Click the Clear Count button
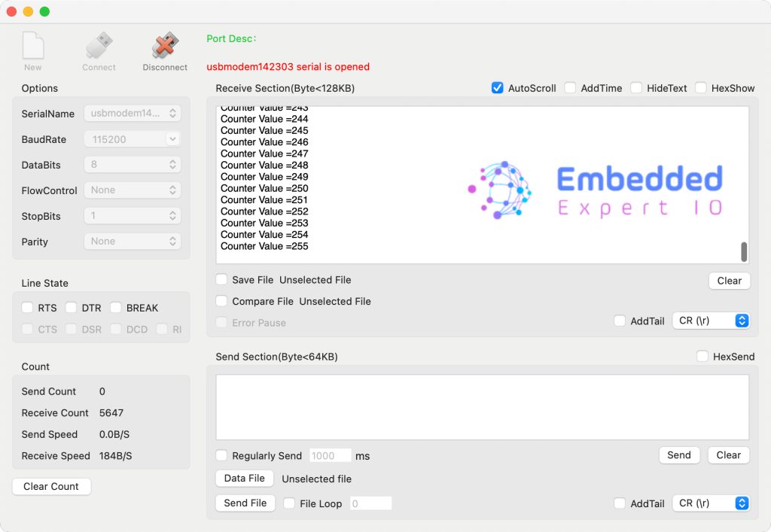 [x=51, y=487]
